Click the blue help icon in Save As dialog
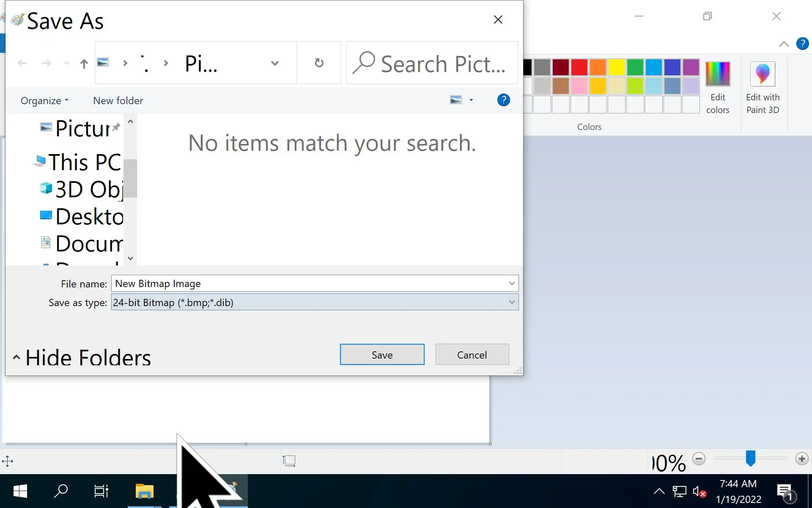Screen dimensions: 812x508 pos(503,100)
